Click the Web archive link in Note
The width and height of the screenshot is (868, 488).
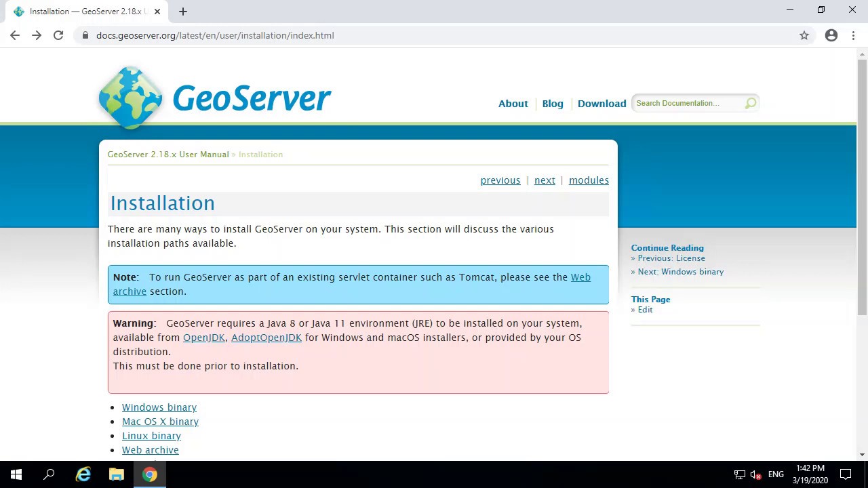[580, 277]
